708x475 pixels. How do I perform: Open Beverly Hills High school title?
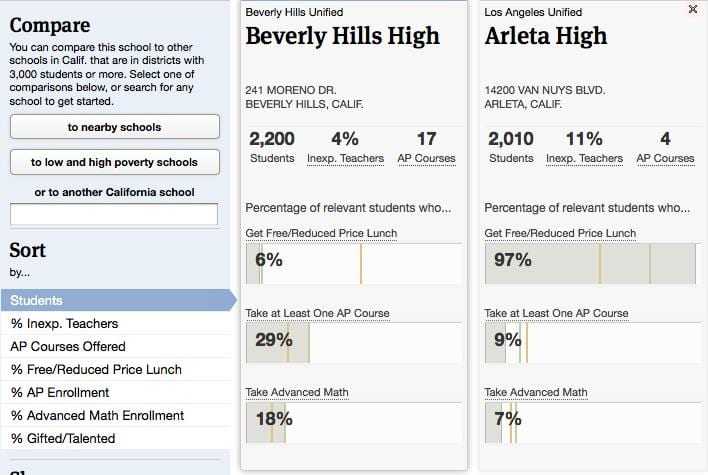coord(342,37)
